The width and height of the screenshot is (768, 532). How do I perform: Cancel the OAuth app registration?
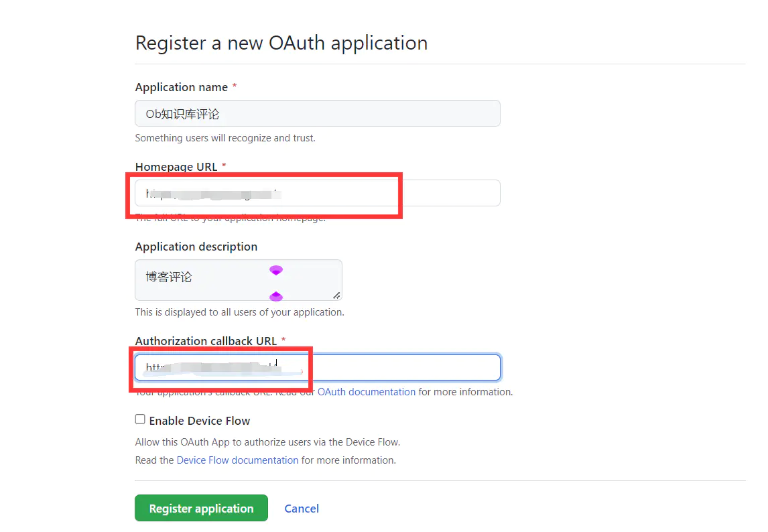click(x=302, y=509)
